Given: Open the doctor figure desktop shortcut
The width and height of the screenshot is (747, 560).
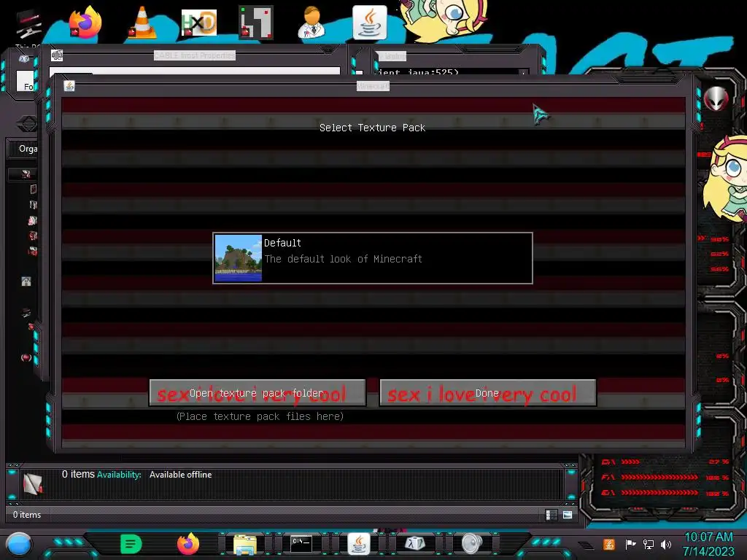Looking at the screenshot, I should pyautogui.click(x=312, y=22).
